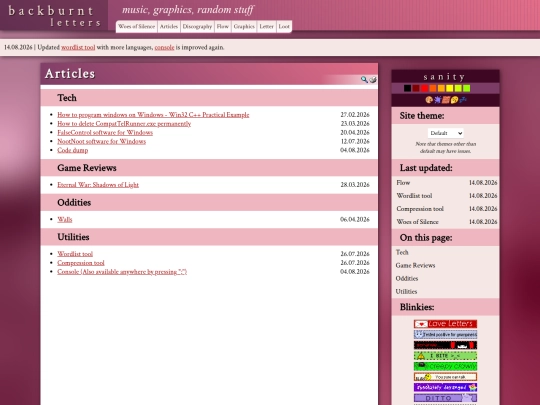Click the black and red blinkie
Screen dimensions: 540x405
pyautogui.click(x=445, y=345)
